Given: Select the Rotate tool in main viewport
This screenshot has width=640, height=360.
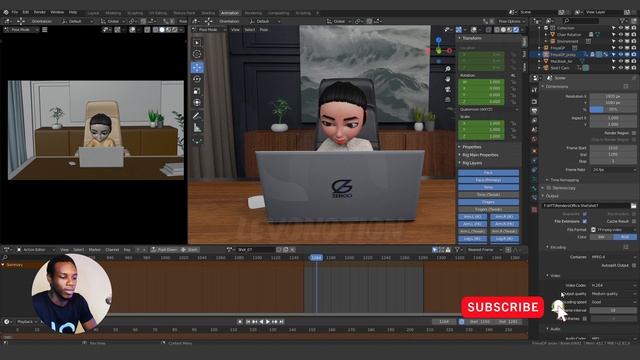Looking at the screenshot, I should point(197,79).
